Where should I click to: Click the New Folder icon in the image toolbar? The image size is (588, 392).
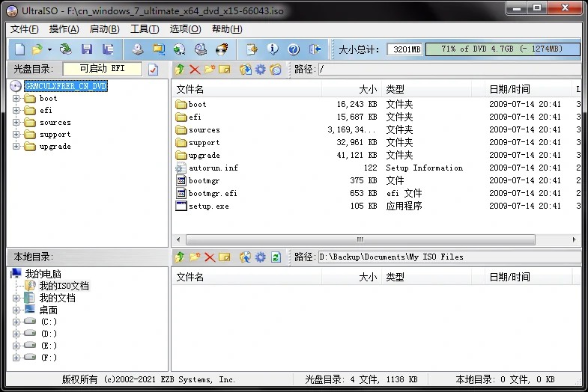[210, 70]
